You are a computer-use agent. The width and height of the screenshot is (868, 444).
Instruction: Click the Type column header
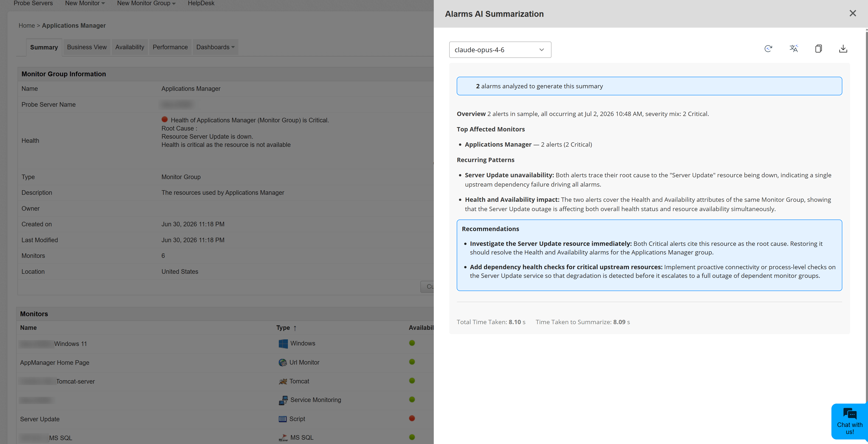pos(283,328)
